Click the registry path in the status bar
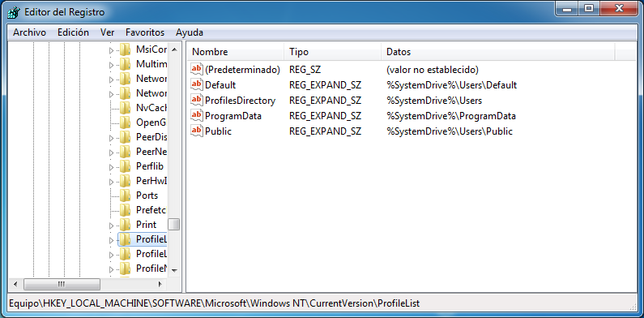The image size is (644, 318). point(215,303)
